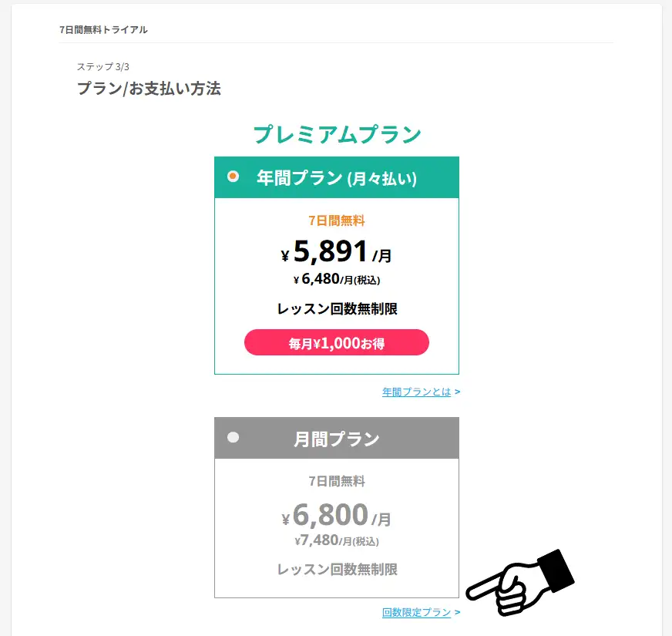Select the 月間プラン radio button
Image resolution: width=672 pixels, height=636 pixels.
[x=234, y=437]
